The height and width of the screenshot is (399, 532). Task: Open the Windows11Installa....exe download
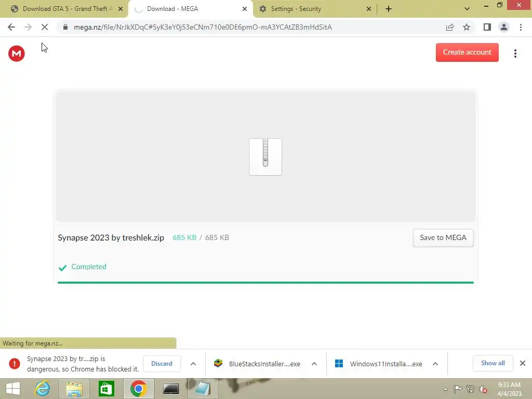click(386, 364)
